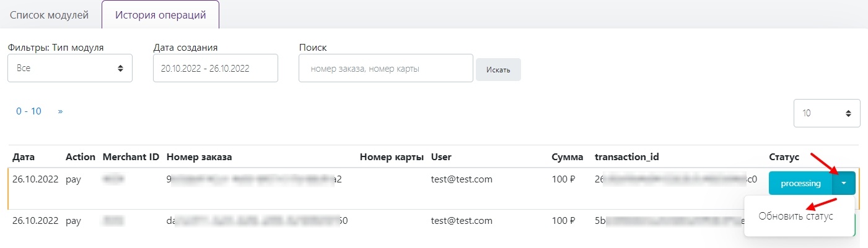The width and height of the screenshot is (868, 248).
Task: Open the Тип модуля filter dropdown
Action: click(70, 68)
